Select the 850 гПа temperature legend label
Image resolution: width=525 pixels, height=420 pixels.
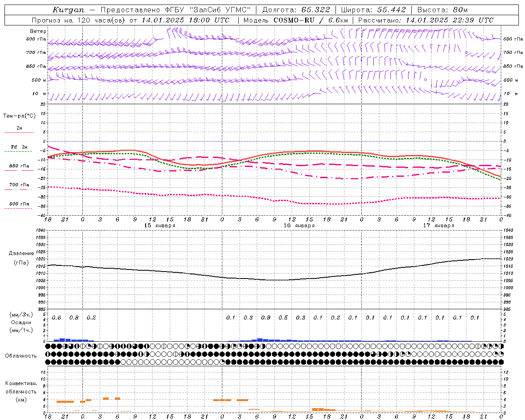pos(19,166)
